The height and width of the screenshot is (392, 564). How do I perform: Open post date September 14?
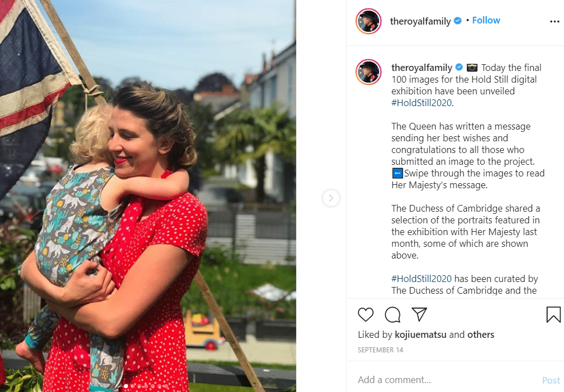click(380, 350)
